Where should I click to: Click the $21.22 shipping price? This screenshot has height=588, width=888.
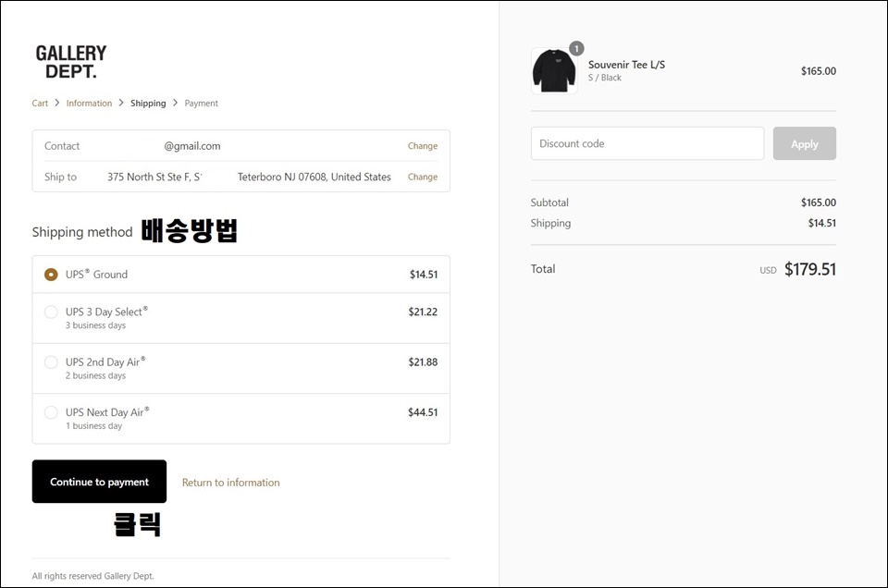point(423,312)
